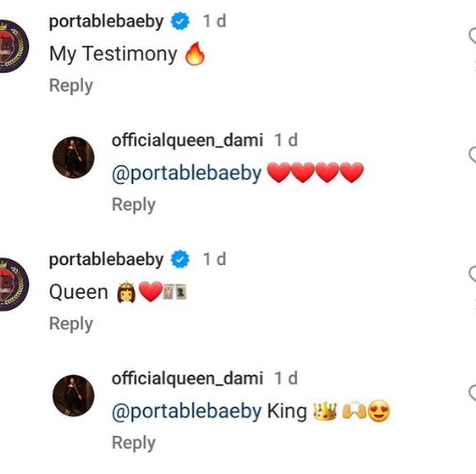This screenshot has width=476, height=474.
Task: Open portablebaeby avatar beside "Queen" comment
Action: (7, 284)
